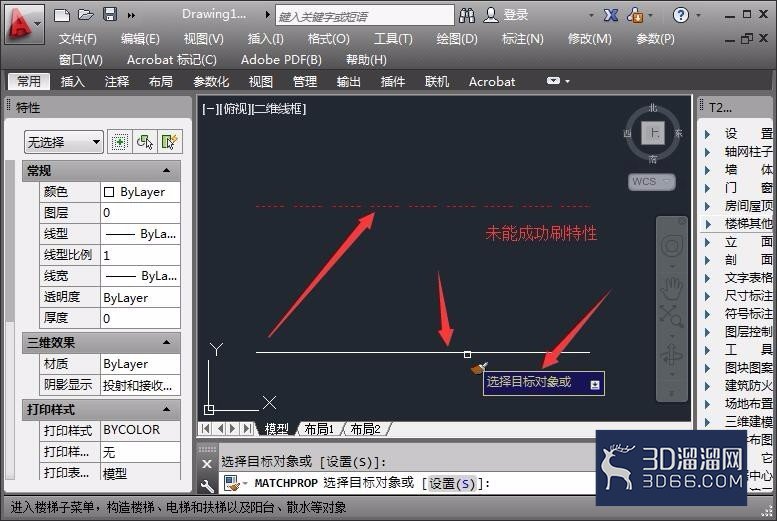Image resolution: width=777 pixels, height=521 pixels.
Task: Click the 线宽 ByLayer value field
Action: pos(140,276)
